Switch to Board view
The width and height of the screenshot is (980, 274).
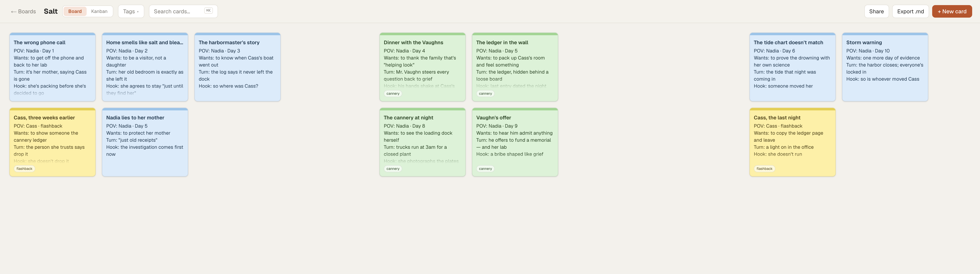75,11
